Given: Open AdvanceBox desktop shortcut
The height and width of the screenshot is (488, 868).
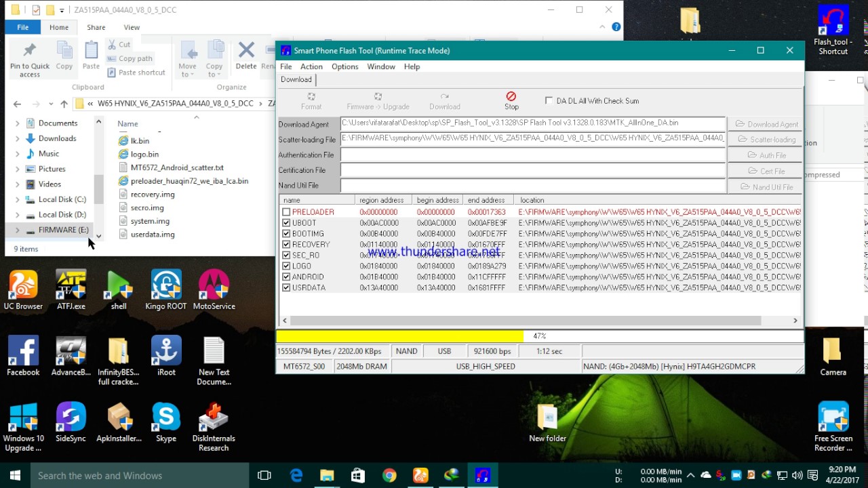Looking at the screenshot, I should point(71,357).
